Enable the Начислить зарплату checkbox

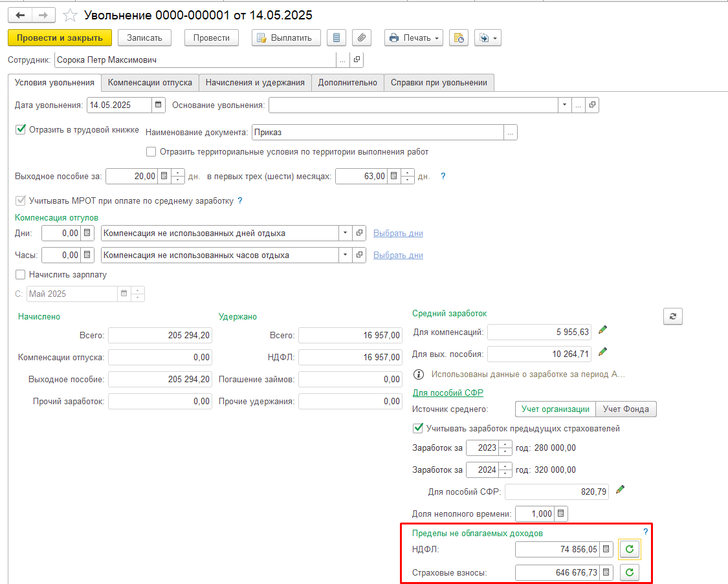point(21,275)
